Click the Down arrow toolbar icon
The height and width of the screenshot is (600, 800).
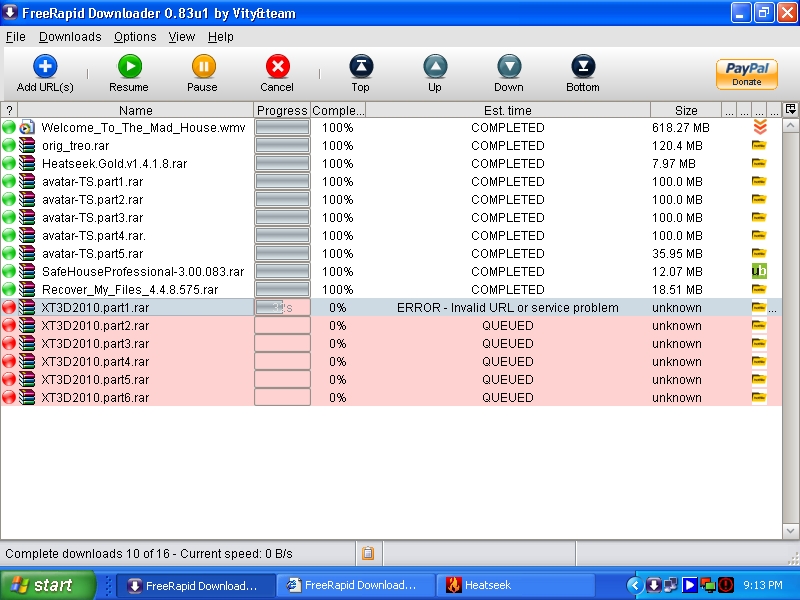click(x=509, y=67)
